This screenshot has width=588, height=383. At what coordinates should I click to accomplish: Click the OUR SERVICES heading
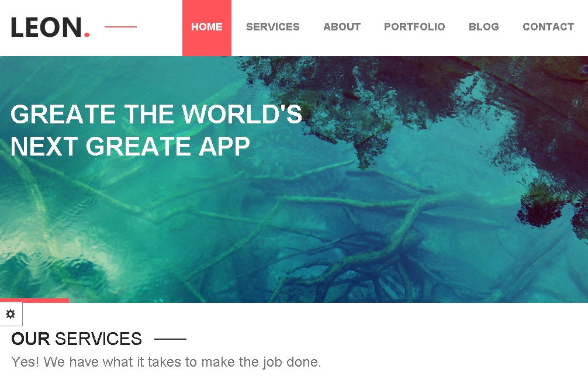point(77,339)
